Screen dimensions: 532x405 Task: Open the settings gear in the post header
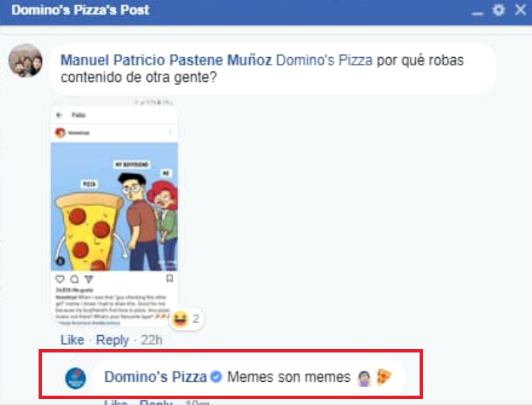498,10
